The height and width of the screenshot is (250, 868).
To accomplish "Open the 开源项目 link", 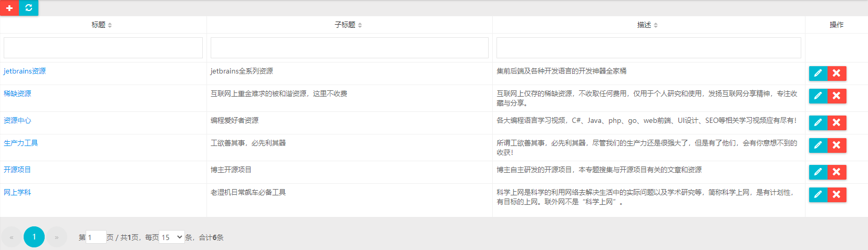I will coord(17,170).
